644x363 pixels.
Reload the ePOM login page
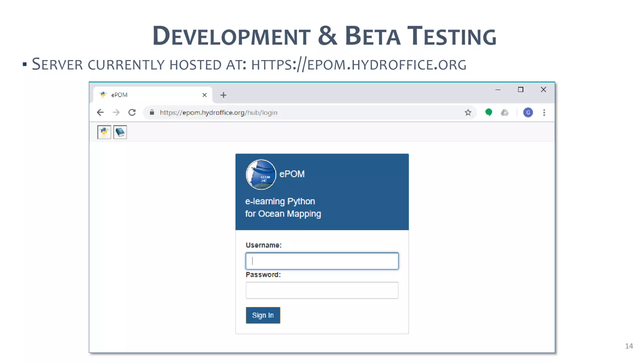pos(132,113)
